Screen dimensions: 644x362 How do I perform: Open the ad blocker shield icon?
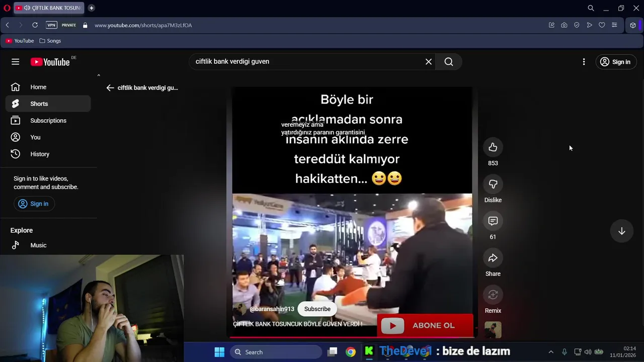click(x=577, y=25)
